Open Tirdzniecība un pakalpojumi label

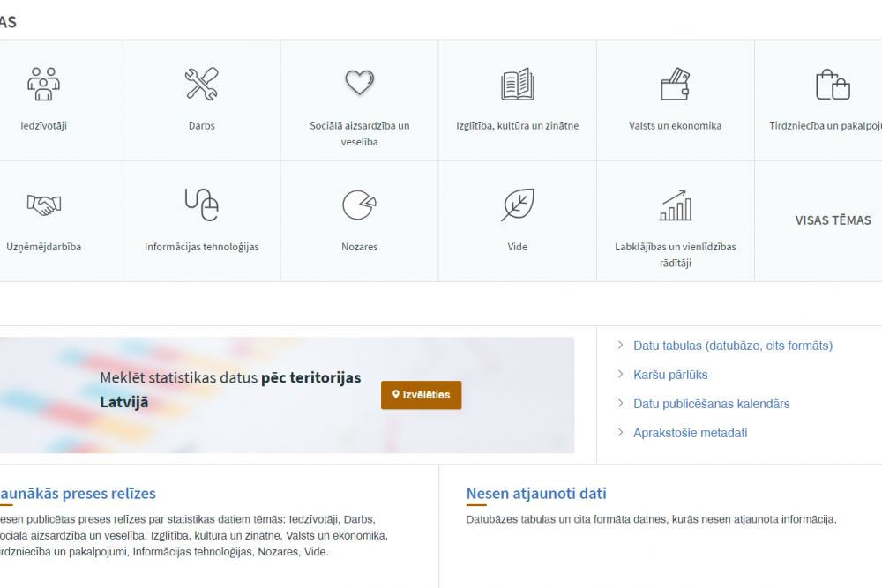(x=826, y=125)
